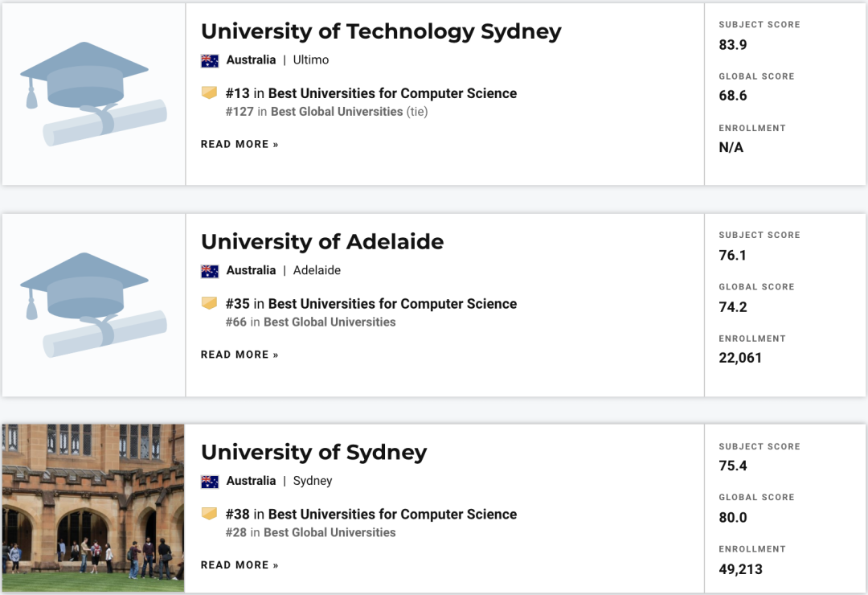Click the yellow badge icon next to #35 ranking
This screenshot has width=868, height=595.
pyautogui.click(x=209, y=303)
